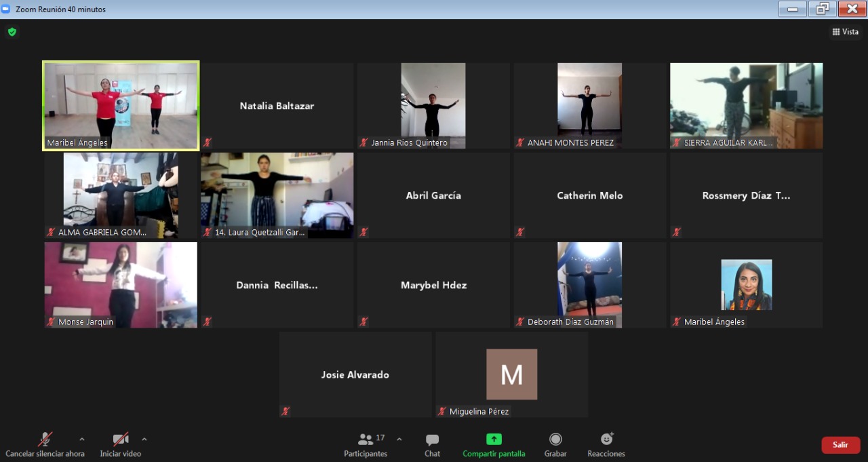
Task: Select the Josie Alvarado participant tile
Action: (355, 374)
